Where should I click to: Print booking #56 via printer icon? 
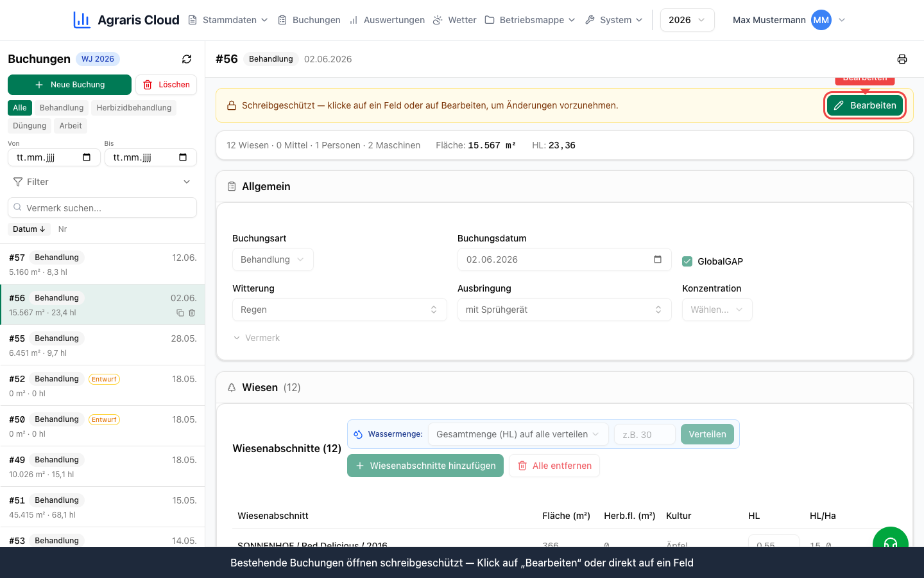902,59
